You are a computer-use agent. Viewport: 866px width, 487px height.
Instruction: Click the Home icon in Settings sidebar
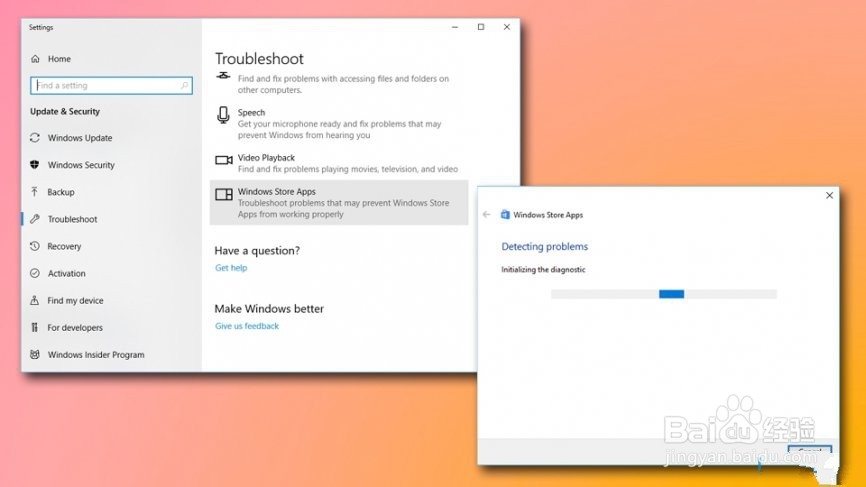(35, 59)
